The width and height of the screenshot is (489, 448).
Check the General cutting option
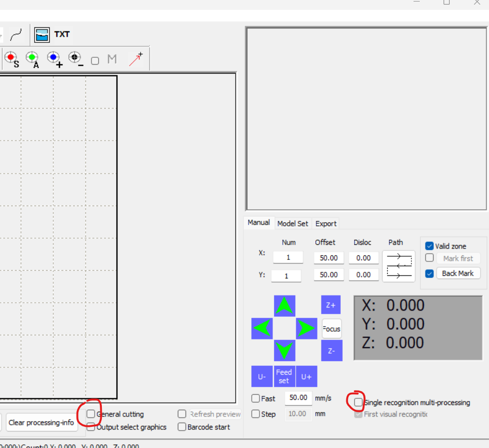(x=91, y=414)
